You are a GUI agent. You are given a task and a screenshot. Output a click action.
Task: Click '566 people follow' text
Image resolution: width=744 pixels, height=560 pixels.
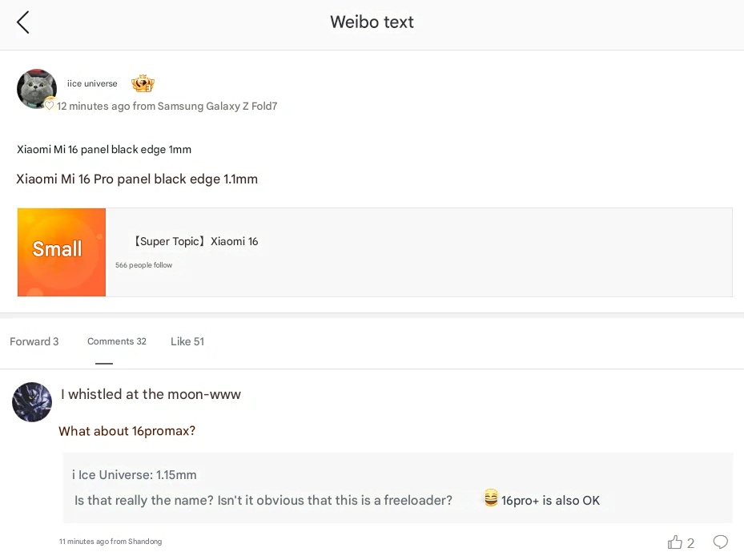pos(143,265)
